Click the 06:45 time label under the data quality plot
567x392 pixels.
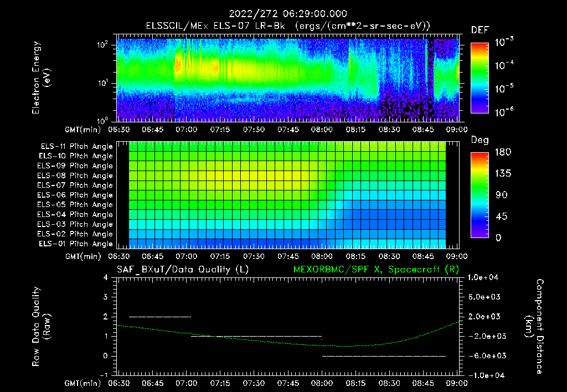click(x=152, y=383)
